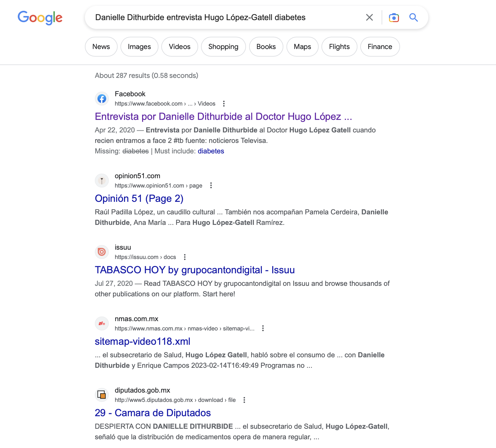Viewport: 496px width, 448px height.
Task: Go to the Google logo homepage
Action: tap(40, 18)
